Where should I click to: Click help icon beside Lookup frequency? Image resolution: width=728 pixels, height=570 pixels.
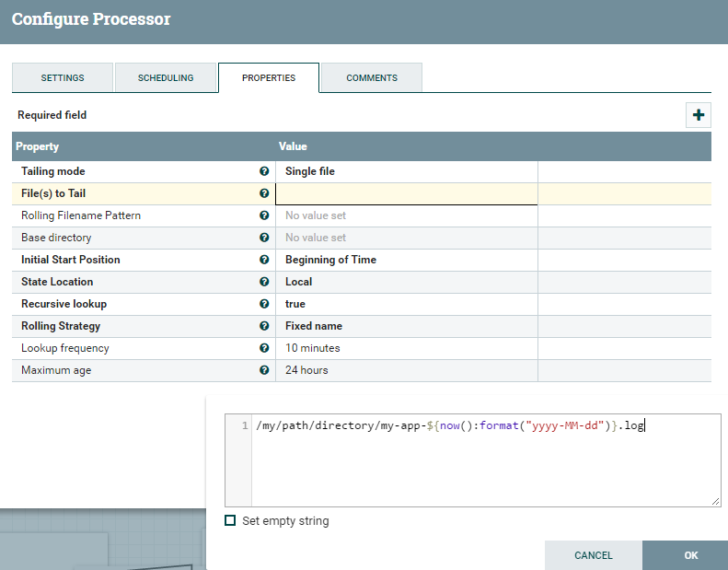[264, 348]
